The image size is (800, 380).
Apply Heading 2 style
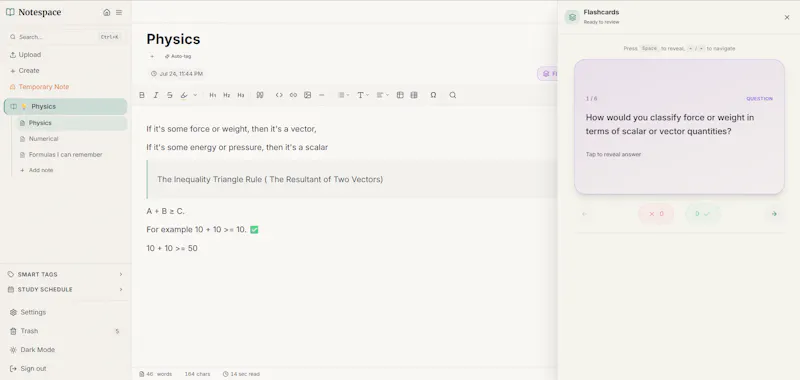[x=227, y=95]
